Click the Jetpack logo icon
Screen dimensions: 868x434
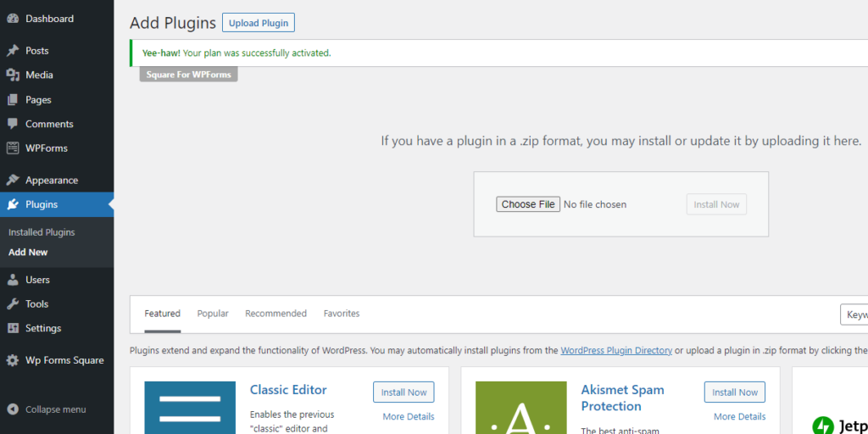tap(822, 426)
